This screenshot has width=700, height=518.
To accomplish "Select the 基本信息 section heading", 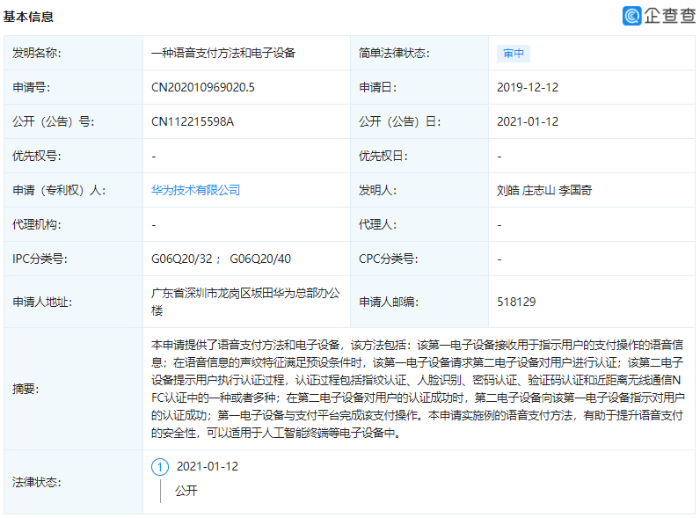I will click(28, 17).
